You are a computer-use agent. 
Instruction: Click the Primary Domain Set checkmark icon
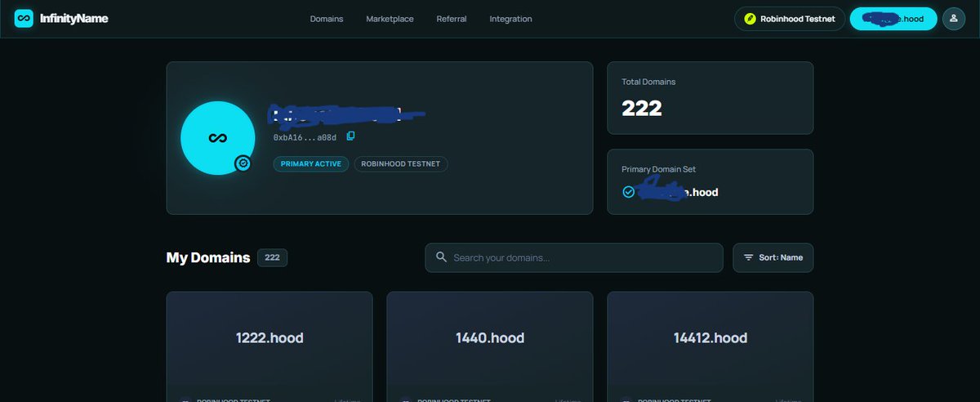point(628,192)
